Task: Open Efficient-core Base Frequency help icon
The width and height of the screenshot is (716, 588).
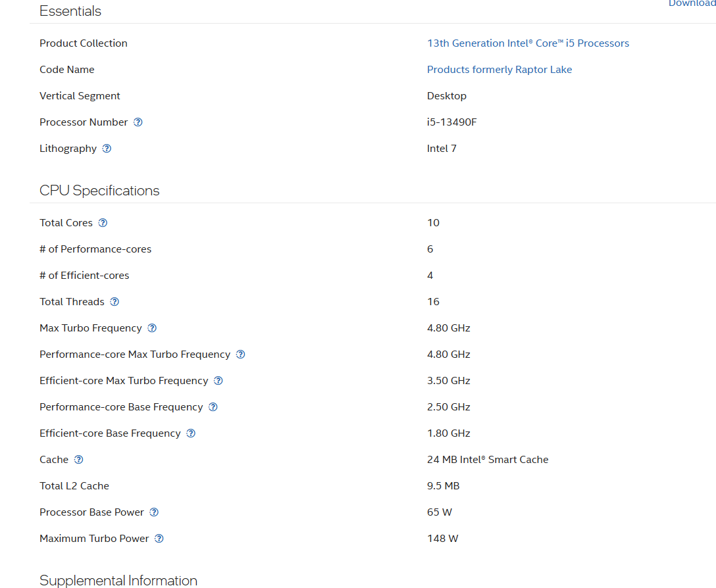Action: pyautogui.click(x=191, y=433)
